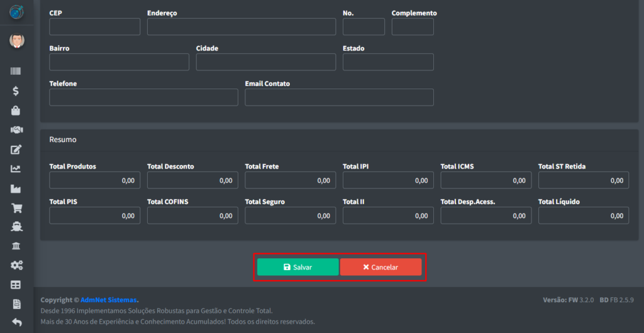Click the shopping cart sidebar icon

click(16, 208)
